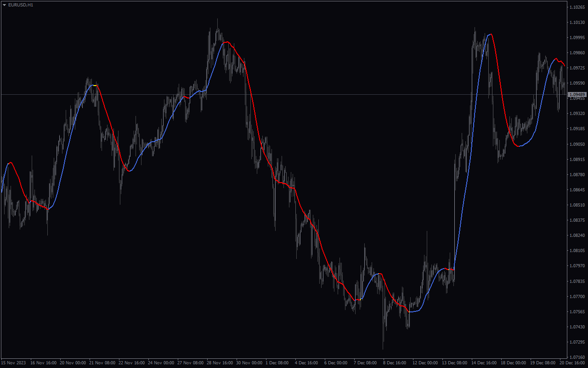588x368 pixels.
Task: Click the 1.08510 price scale label
Action: point(577,205)
